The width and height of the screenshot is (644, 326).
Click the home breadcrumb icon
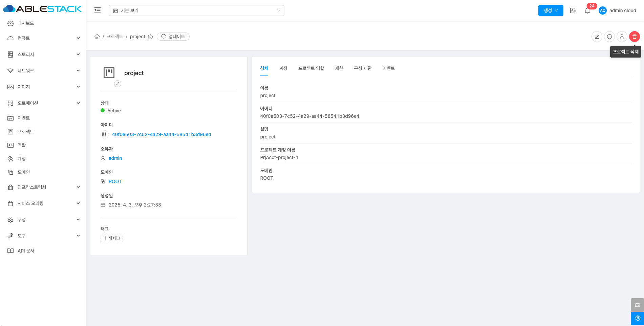pos(97,37)
